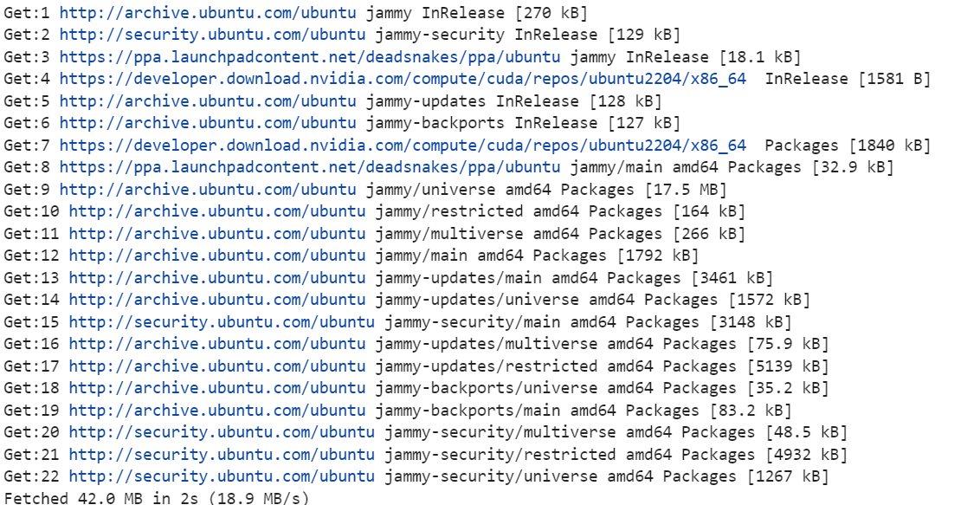Open the archive.ubuntu.com link on Get:5 line
Viewport: 980px width, 505px height.
point(208,101)
